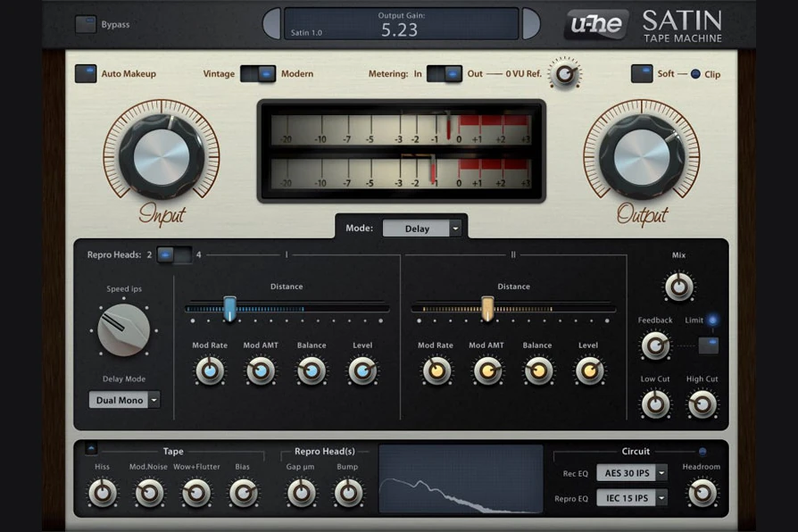The width and height of the screenshot is (798, 532).
Task: Toggle the Bypass button
Action: tap(86, 24)
